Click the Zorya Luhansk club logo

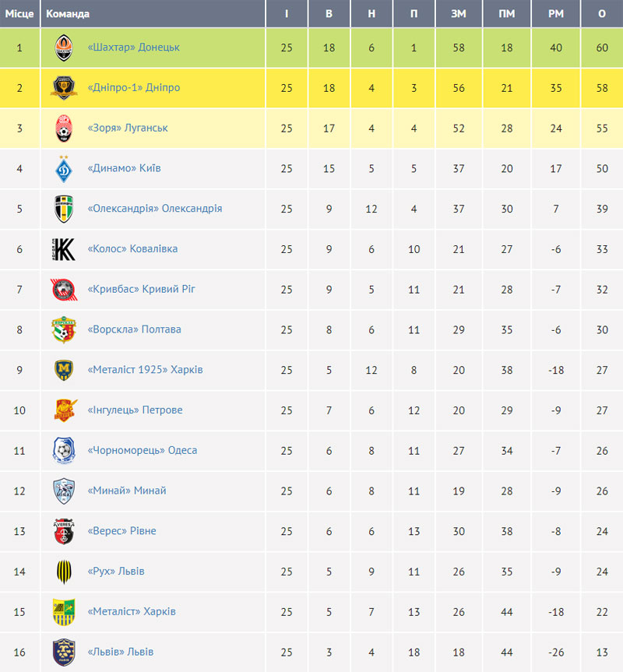(x=64, y=128)
